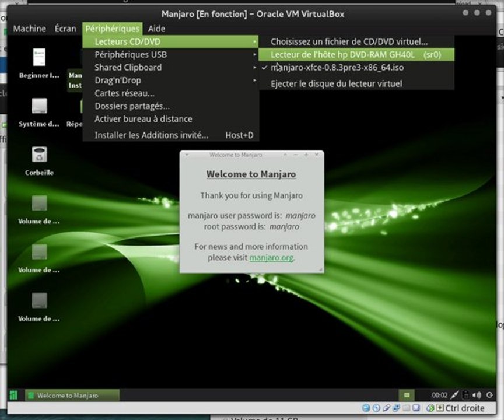Click the keyboard capture arrow icon beside Ctrl droite

[440, 408]
